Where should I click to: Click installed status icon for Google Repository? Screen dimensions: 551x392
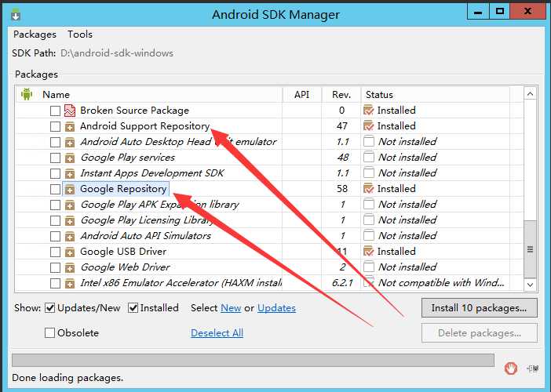point(368,188)
